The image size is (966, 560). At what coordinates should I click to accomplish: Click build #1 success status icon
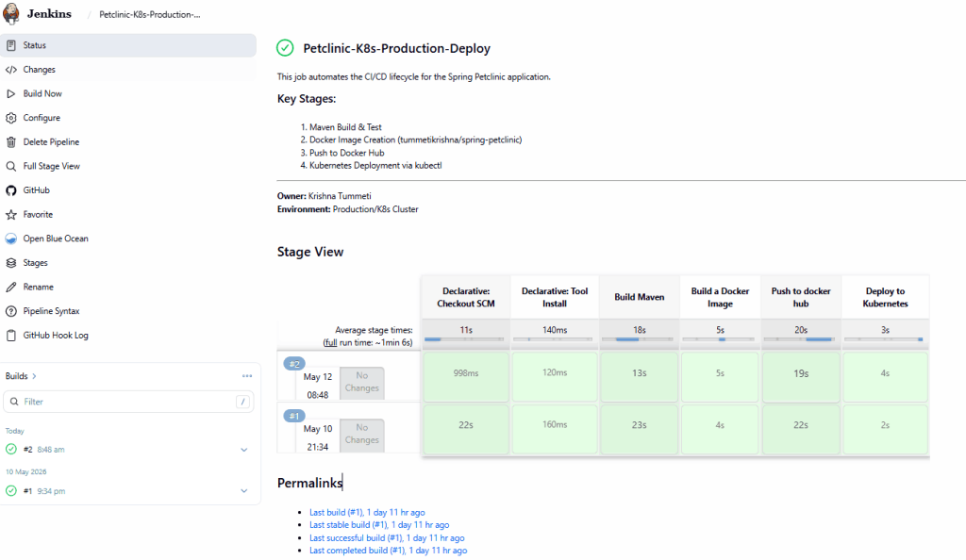[11, 491]
